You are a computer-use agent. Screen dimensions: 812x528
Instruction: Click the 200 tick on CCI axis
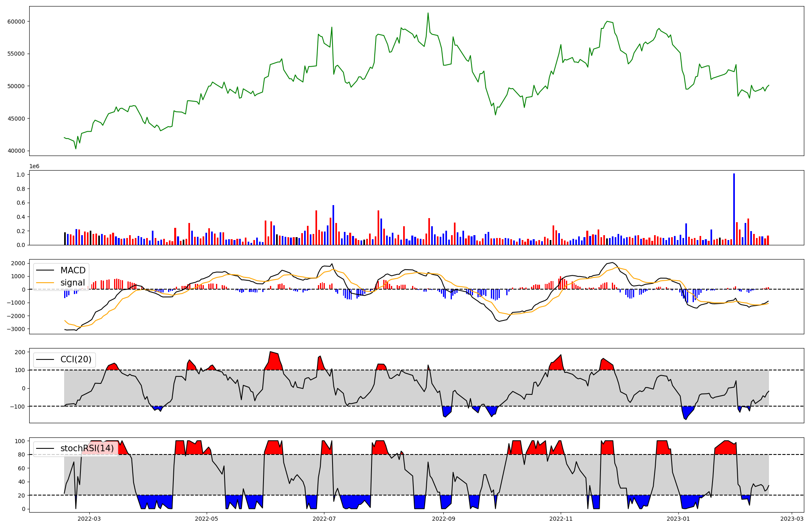[x=20, y=352]
